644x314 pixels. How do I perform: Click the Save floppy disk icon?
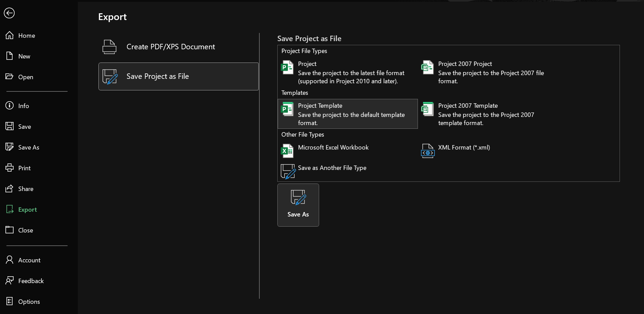point(10,126)
